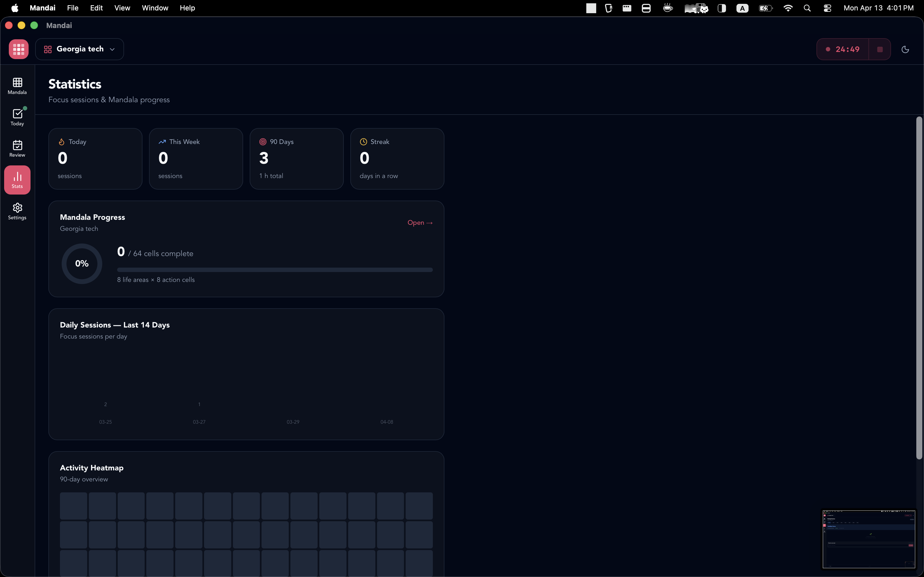The image size is (924, 577).
Task: Open Spotlight search in the menu bar
Action: point(807,8)
